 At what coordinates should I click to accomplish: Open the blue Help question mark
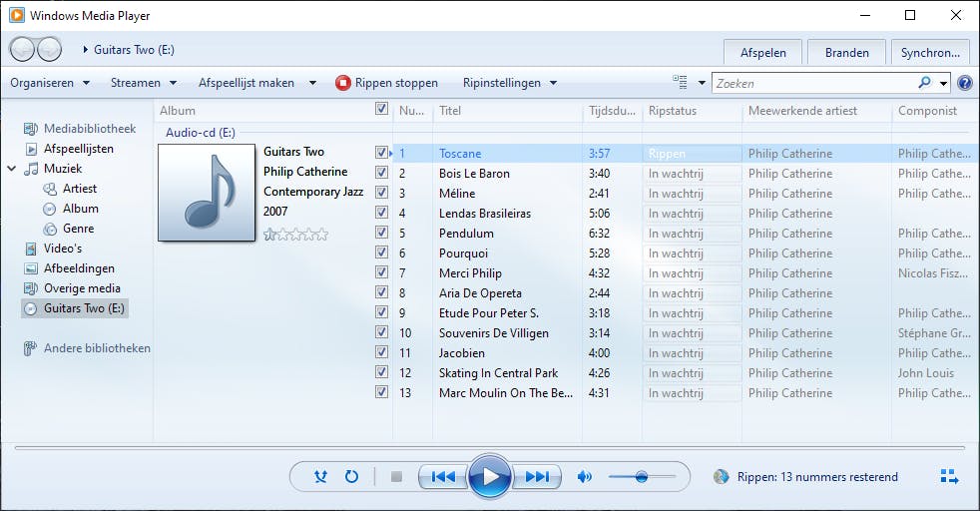coord(965,83)
